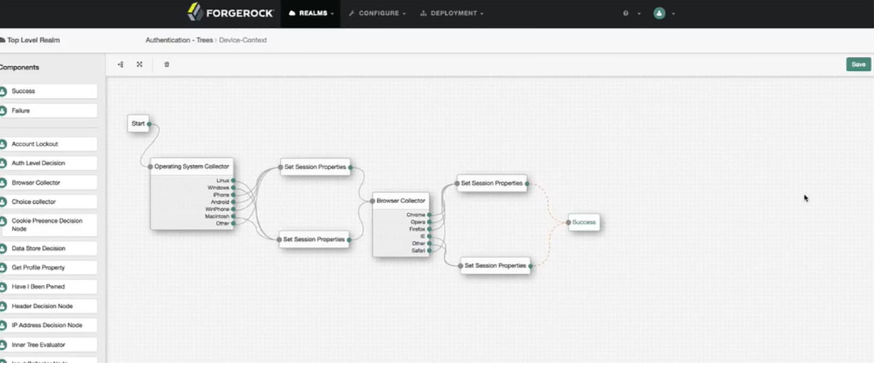Screen dimensions: 874x370
Task: Click the trash delete toolbar icon
Action: coord(167,65)
